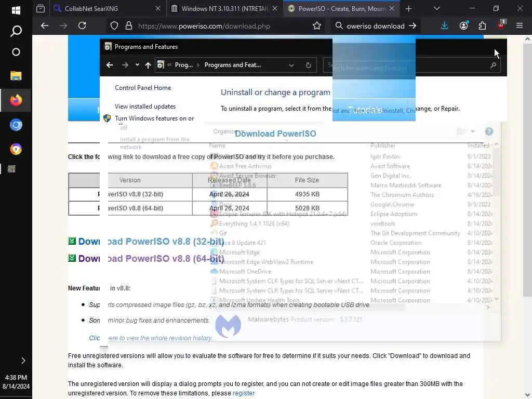532x399 pixels.
Task: Switch to CollabNet SearXNG tab
Action: pos(108,8)
